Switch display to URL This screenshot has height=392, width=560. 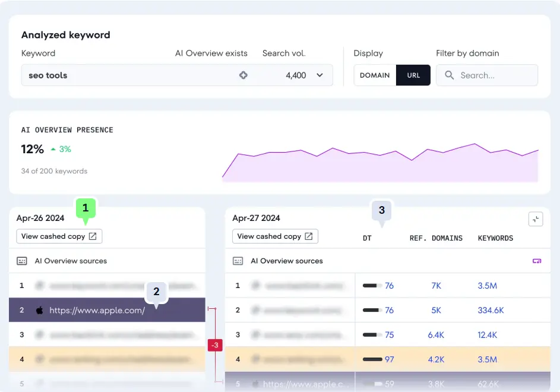tap(413, 75)
